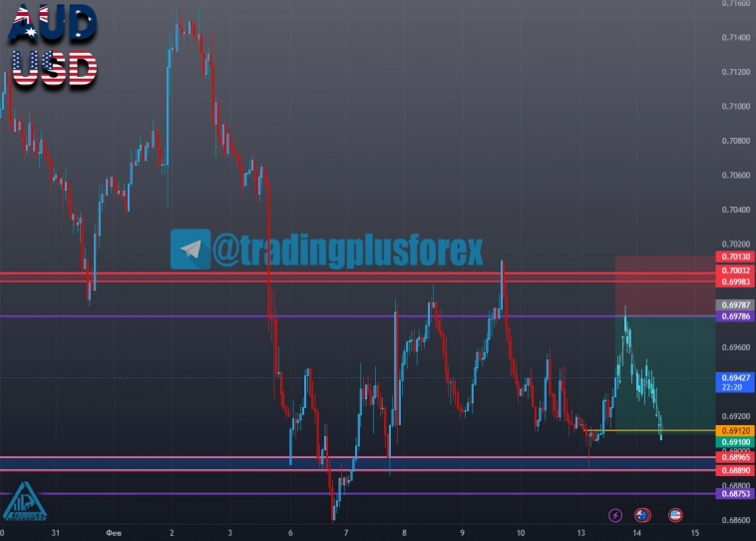The height and width of the screenshot is (541, 756).
Task: Click the purple lightning event icon
Action: pyautogui.click(x=615, y=515)
